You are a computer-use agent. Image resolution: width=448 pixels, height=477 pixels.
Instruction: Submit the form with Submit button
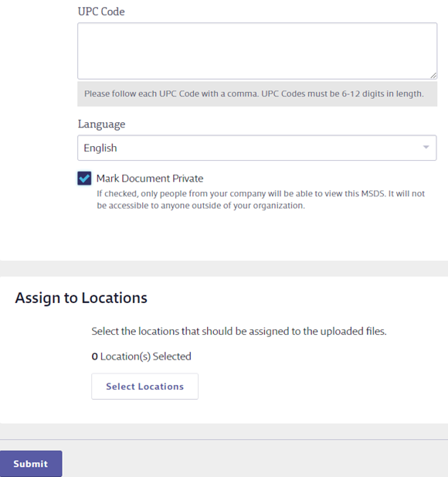coord(31,464)
